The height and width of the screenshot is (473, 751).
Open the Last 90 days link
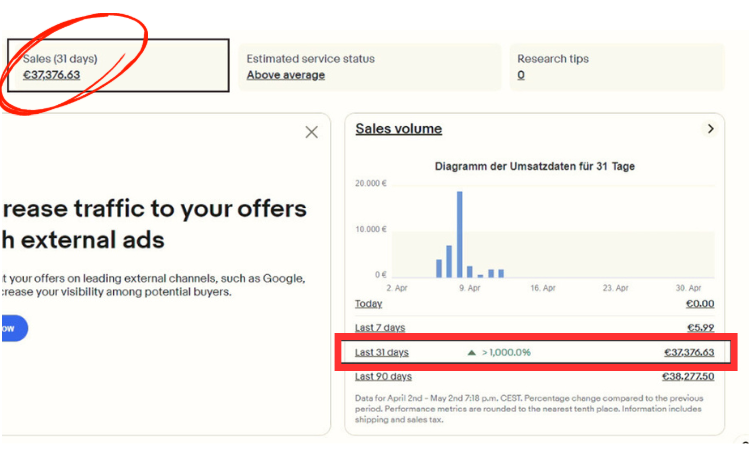(x=383, y=376)
